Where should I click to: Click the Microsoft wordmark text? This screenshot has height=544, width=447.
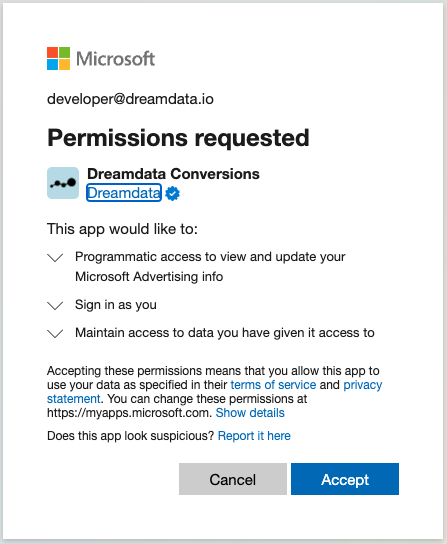[115, 59]
